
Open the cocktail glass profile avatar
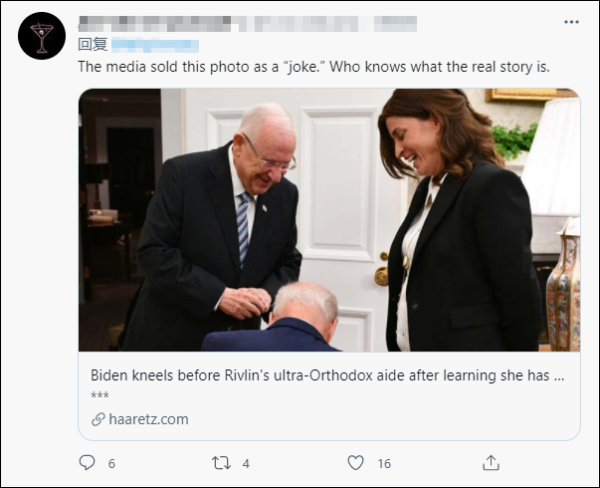coord(42,36)
